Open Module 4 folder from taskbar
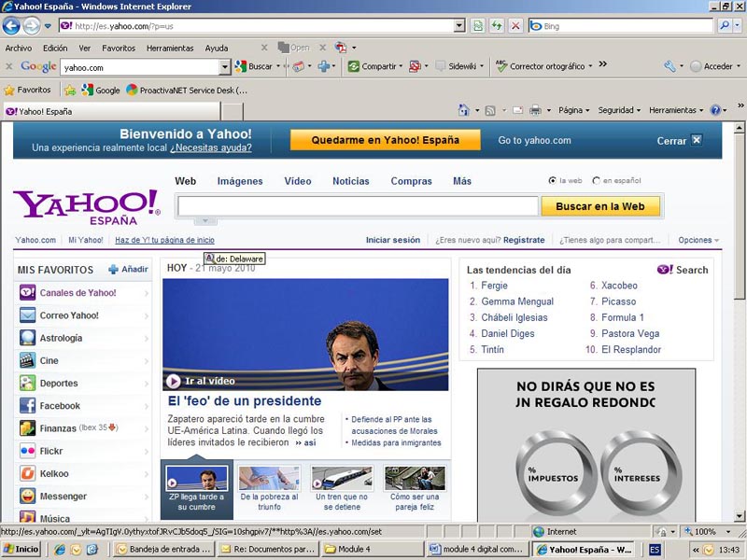Viewport: 747px width, 560px height. pyautogui.click(x=372, y=549)
